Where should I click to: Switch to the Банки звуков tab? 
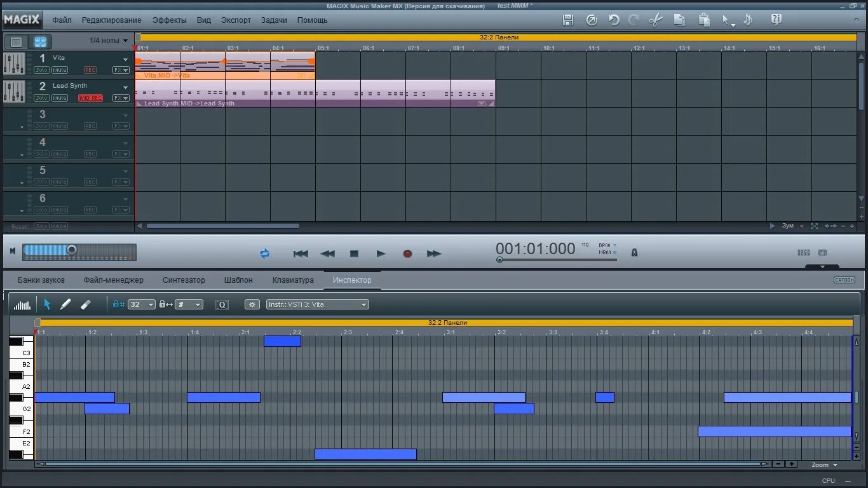(41, 280)
